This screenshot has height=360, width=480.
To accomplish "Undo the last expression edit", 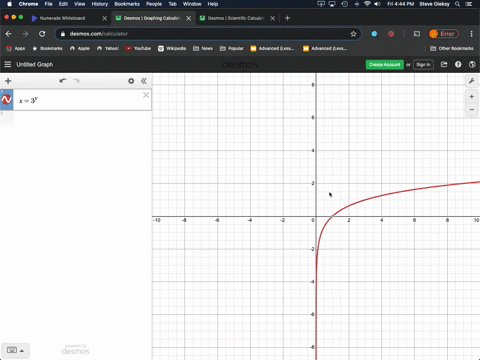I will point(63,81).
